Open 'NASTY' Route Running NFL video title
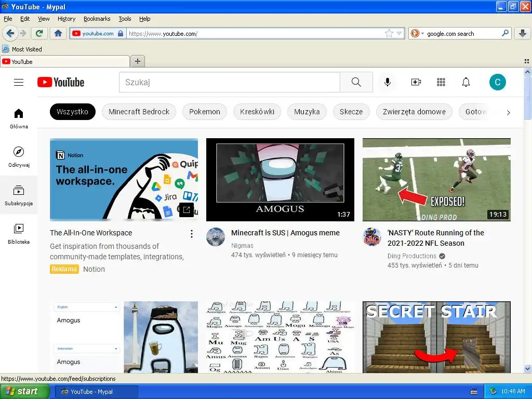 pyautogui.click(x=436, y=238)
